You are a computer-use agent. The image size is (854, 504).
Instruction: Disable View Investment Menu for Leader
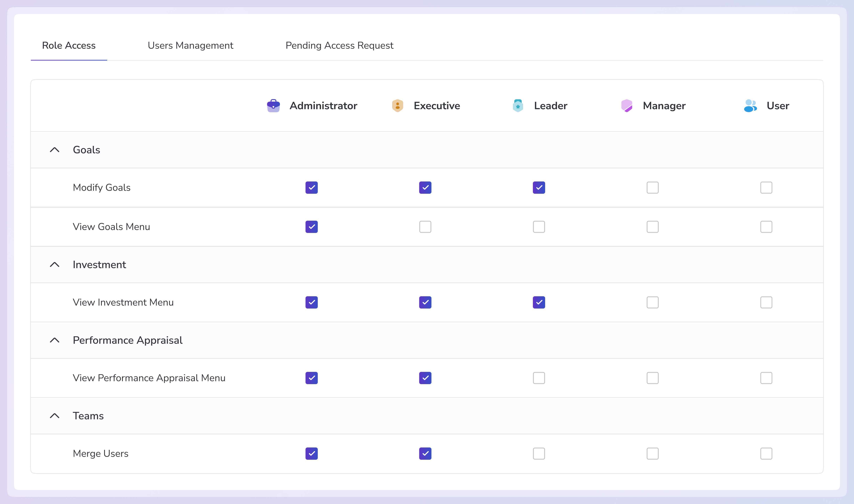(539, 302)
